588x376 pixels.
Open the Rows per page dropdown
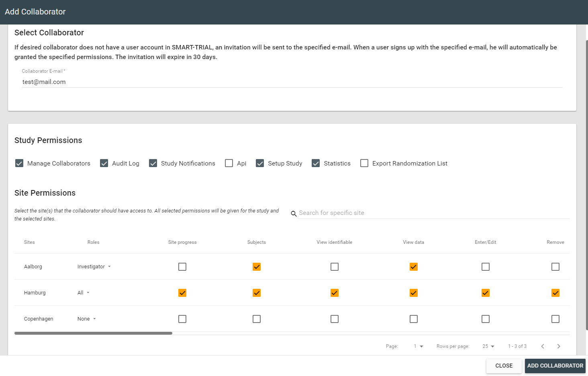coord(488,346)
